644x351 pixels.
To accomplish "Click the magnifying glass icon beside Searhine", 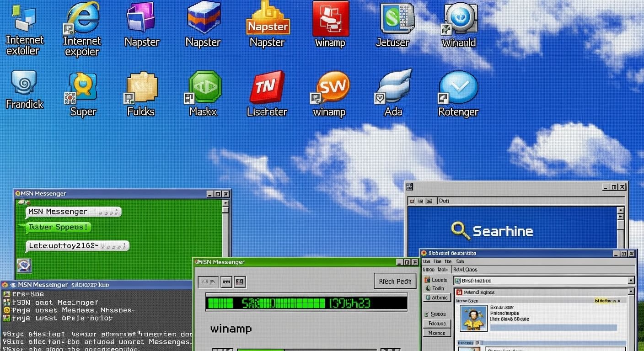I will [x=460, y=230].
